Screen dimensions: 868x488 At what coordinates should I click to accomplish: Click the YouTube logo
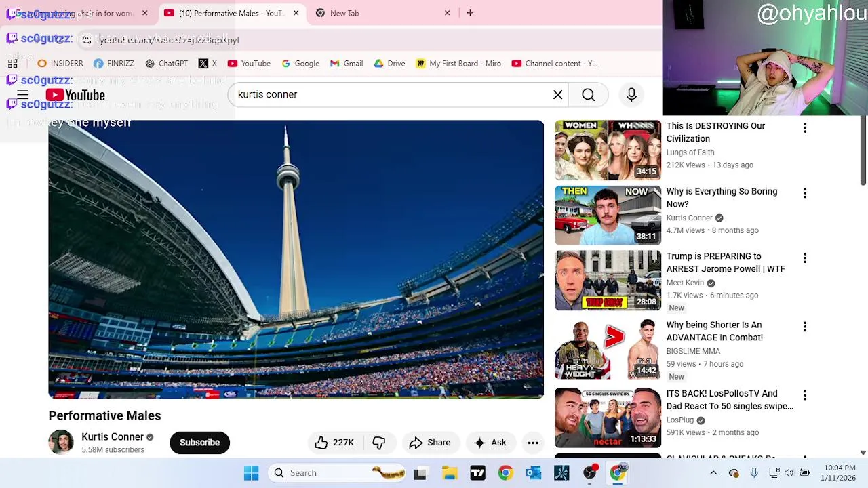75,95
